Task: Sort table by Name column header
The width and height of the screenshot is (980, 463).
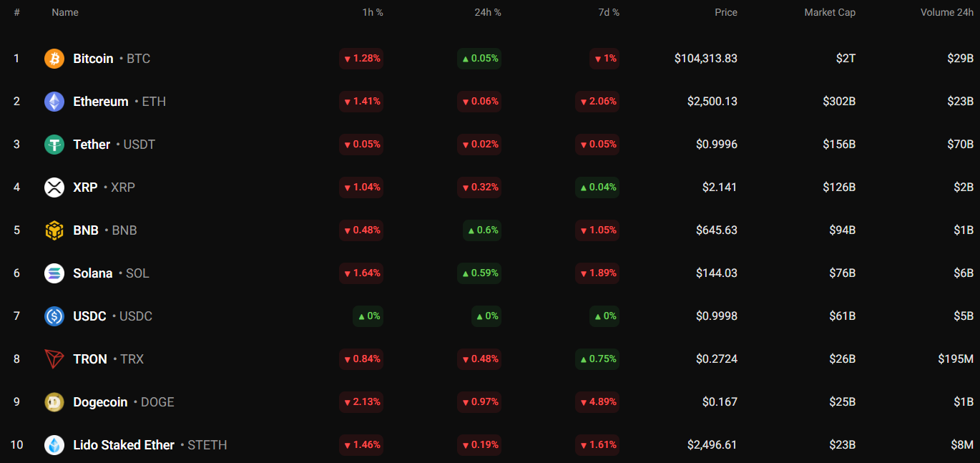Action: pos(65,12)
